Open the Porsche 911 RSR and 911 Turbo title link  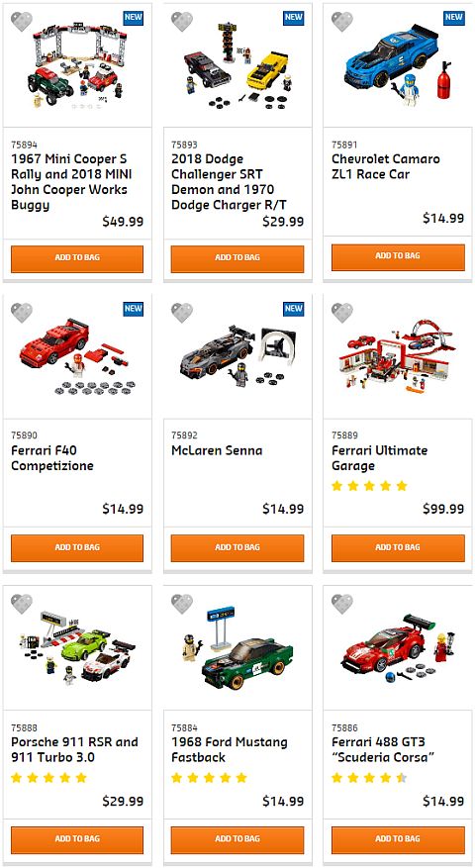75,749
